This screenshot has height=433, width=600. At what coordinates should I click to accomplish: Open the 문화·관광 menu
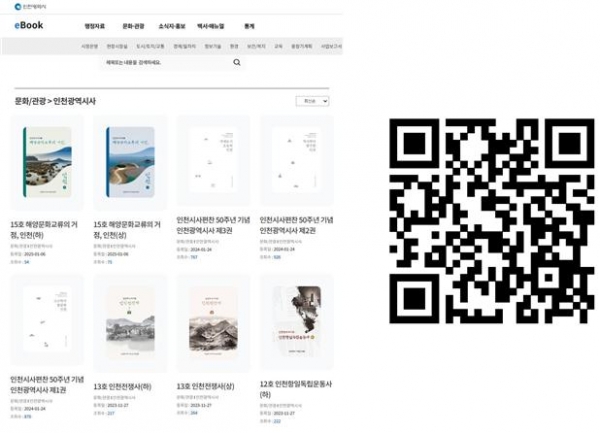coord(133,26)
